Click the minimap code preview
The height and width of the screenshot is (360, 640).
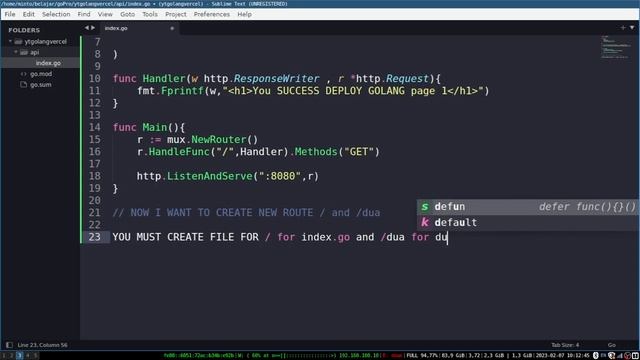pos(616,47)
